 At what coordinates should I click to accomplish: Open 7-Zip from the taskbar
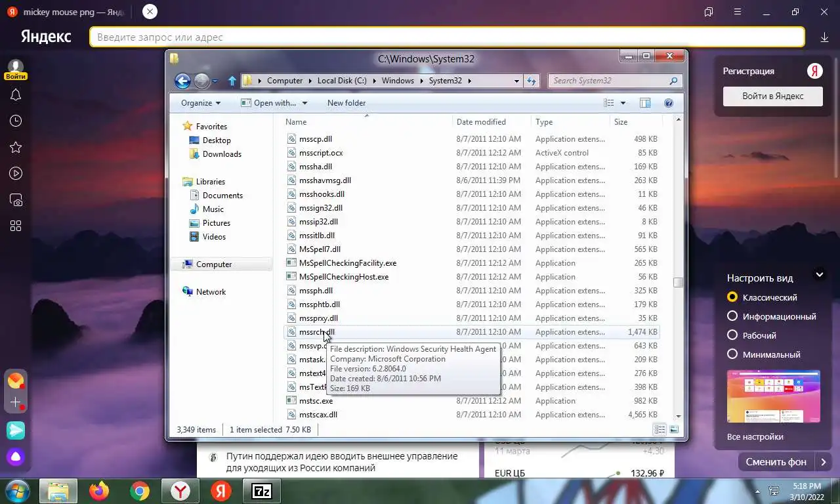(x=262, y=491)
